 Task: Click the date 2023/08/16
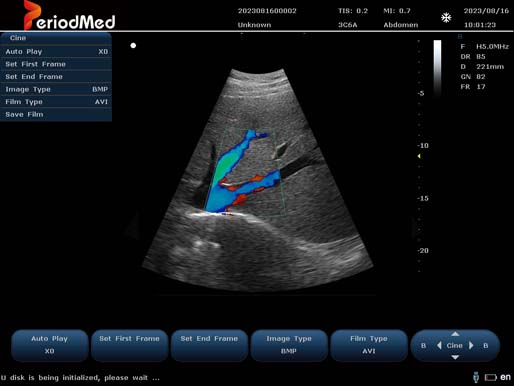[x=486, y=11]
